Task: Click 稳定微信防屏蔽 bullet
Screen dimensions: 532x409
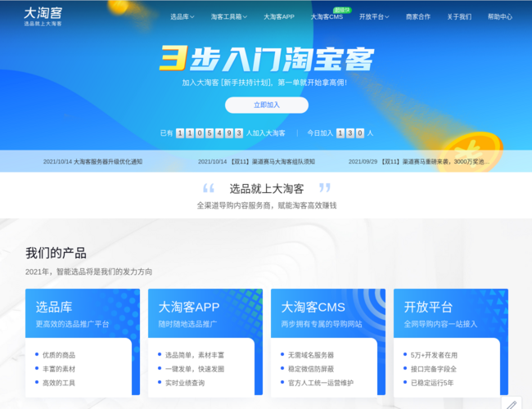Action: click(311, 369)
